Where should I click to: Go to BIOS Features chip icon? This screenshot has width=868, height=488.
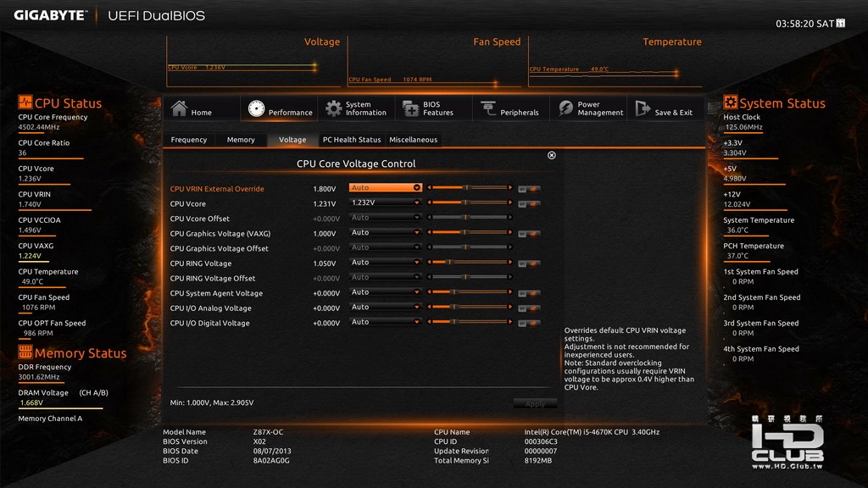point(411,108)
